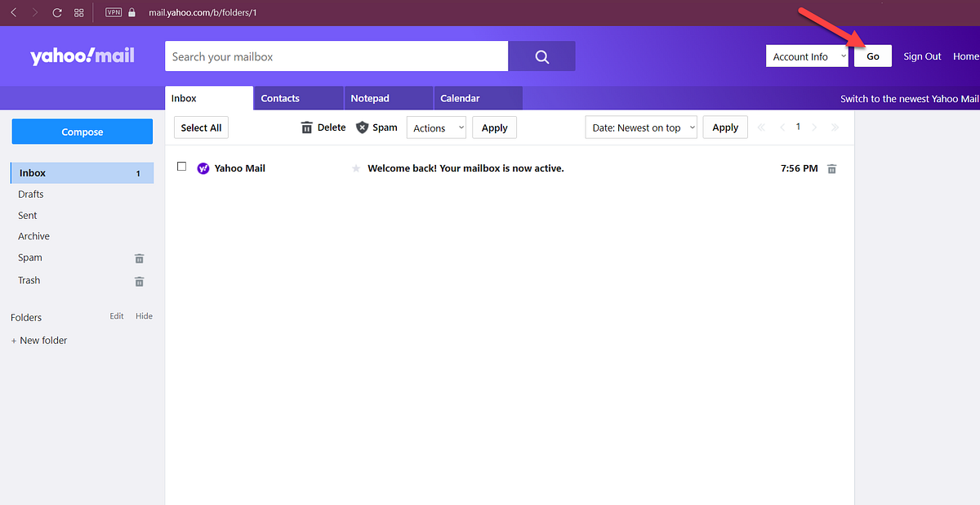Open the Welcome back message subject
This screenshot has height=505, width=980.
465,168
